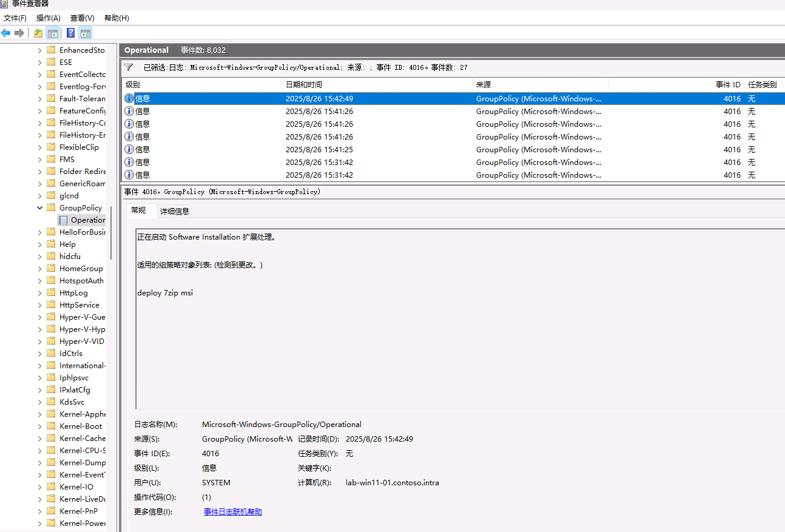This screenshot has width=785, height=532.
Task: Click the folder icon beside HomeGroup
Action: 51,268
